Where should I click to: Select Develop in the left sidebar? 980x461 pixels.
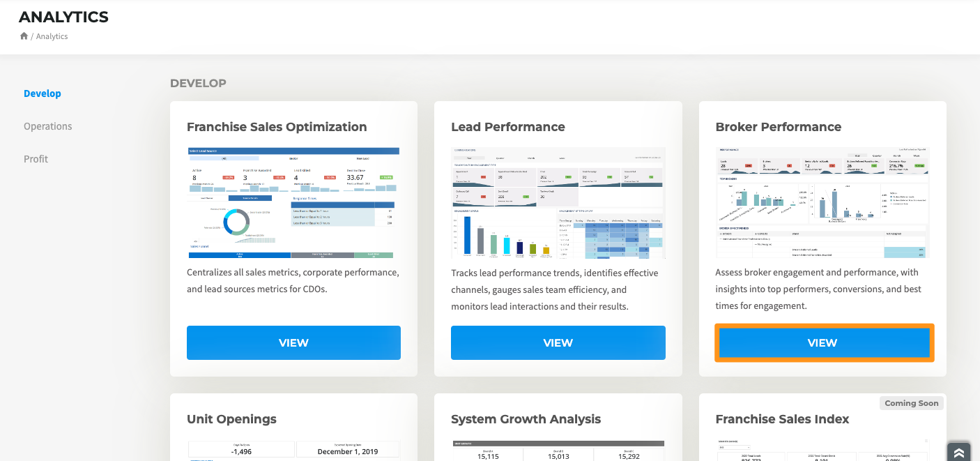click(43, 93)
